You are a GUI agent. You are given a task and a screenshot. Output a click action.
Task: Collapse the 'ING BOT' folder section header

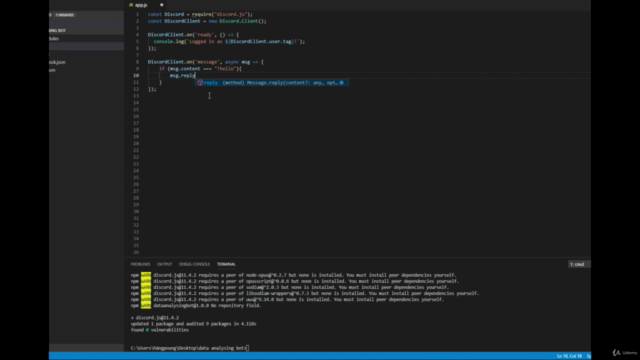point(86,30)
